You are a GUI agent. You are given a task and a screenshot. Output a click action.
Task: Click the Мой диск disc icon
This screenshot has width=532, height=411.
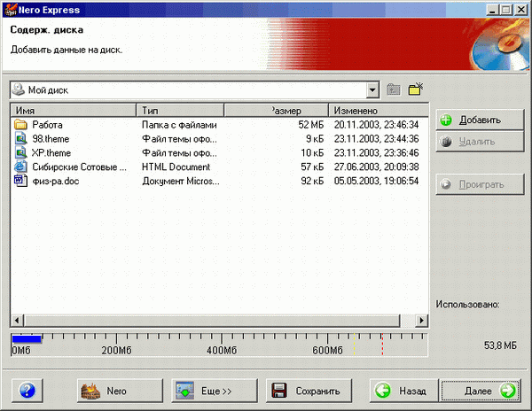click(19, 89)
